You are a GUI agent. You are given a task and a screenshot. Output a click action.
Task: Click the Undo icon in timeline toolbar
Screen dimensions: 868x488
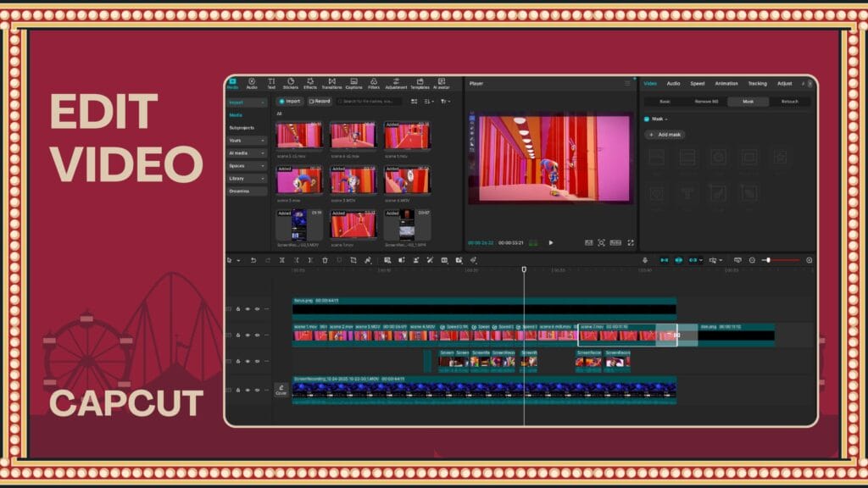click(x=253, y=260)
